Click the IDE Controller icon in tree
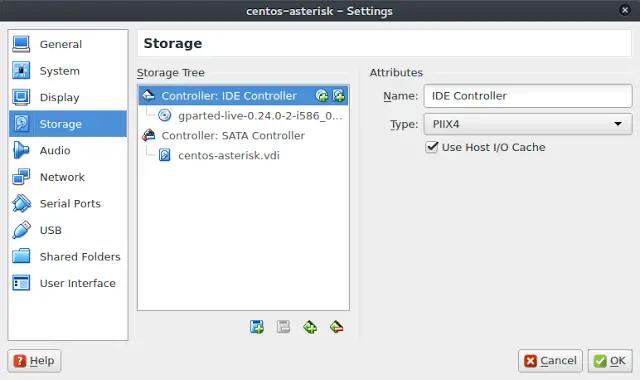 coord(149,96)
